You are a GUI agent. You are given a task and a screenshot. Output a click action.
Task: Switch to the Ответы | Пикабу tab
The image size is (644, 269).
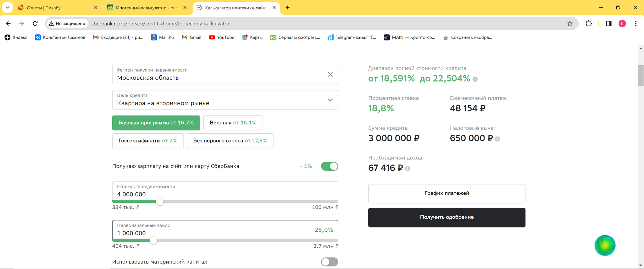58,8
